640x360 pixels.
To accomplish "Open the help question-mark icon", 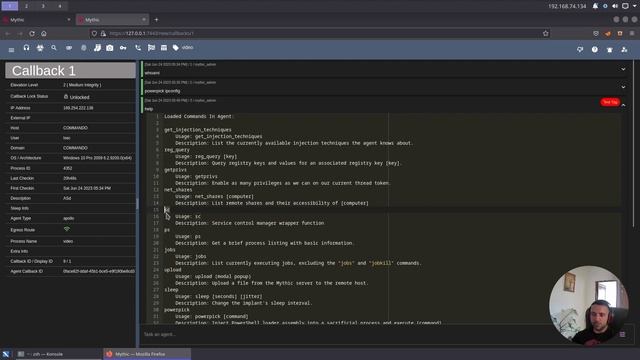I will point(595,49).
